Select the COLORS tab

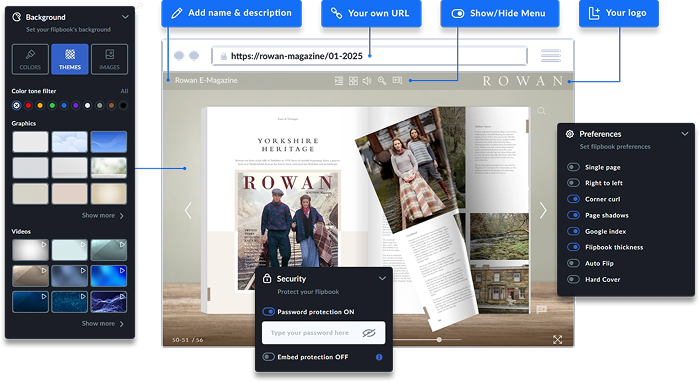click(30, 59)
